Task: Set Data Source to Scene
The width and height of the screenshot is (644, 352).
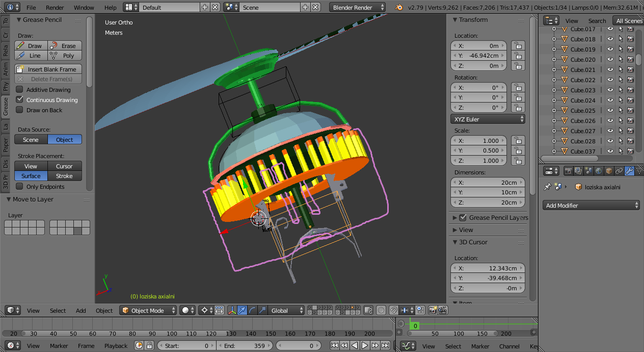Action: pos(31,140)
